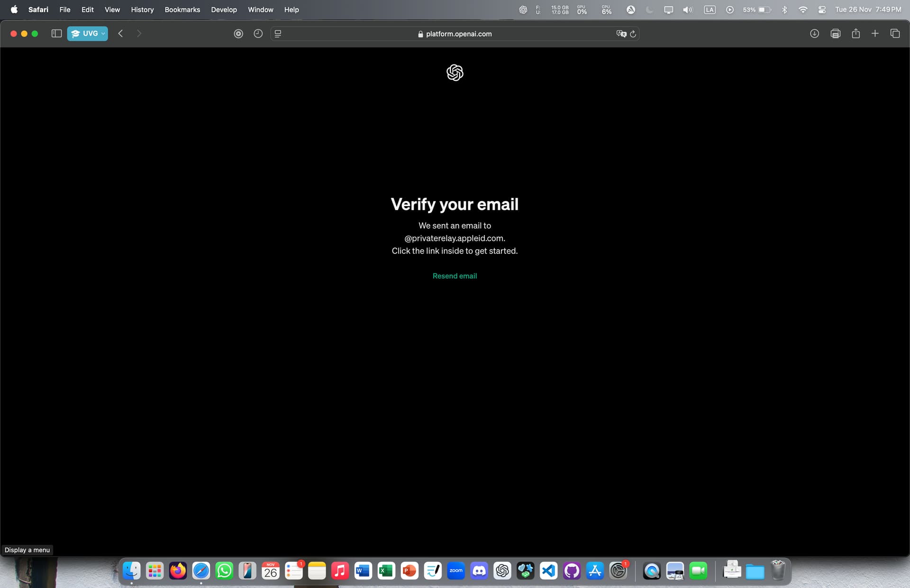The width and height of the screenshot is (910, 588).
Task: Open the File menu
Action: tap(65, 9)
